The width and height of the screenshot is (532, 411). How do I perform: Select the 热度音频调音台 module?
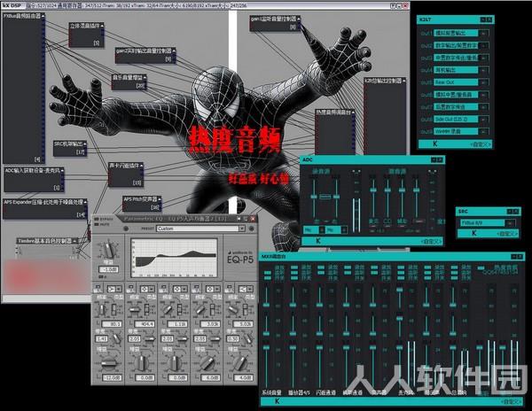(335, 131)
